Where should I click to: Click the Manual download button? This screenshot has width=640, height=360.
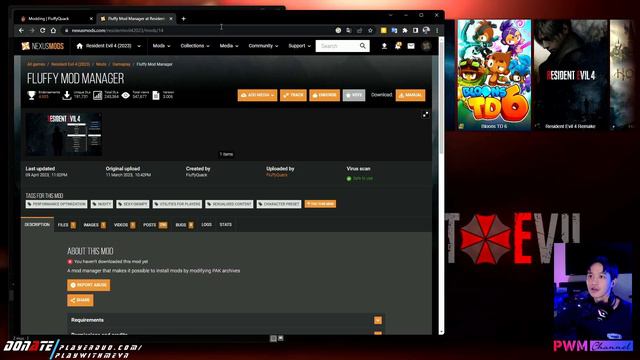pyautogui.click(x=410, y=95)
